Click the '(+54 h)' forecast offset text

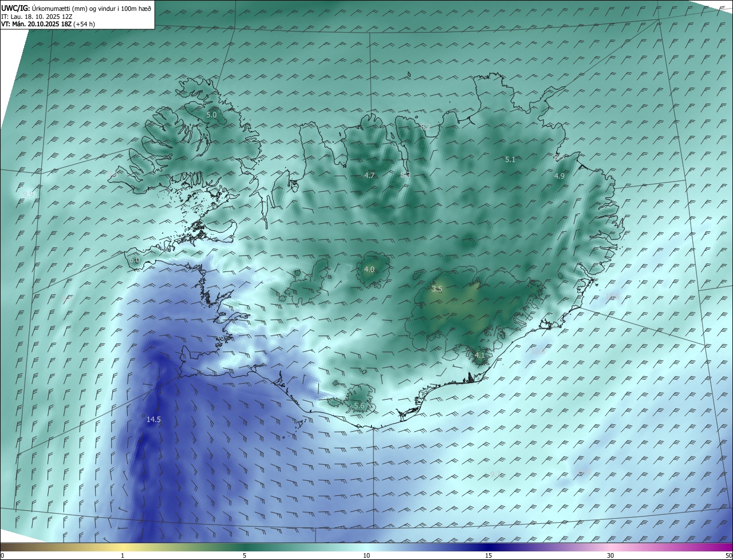pyautogui.click(x=85, y=24)
